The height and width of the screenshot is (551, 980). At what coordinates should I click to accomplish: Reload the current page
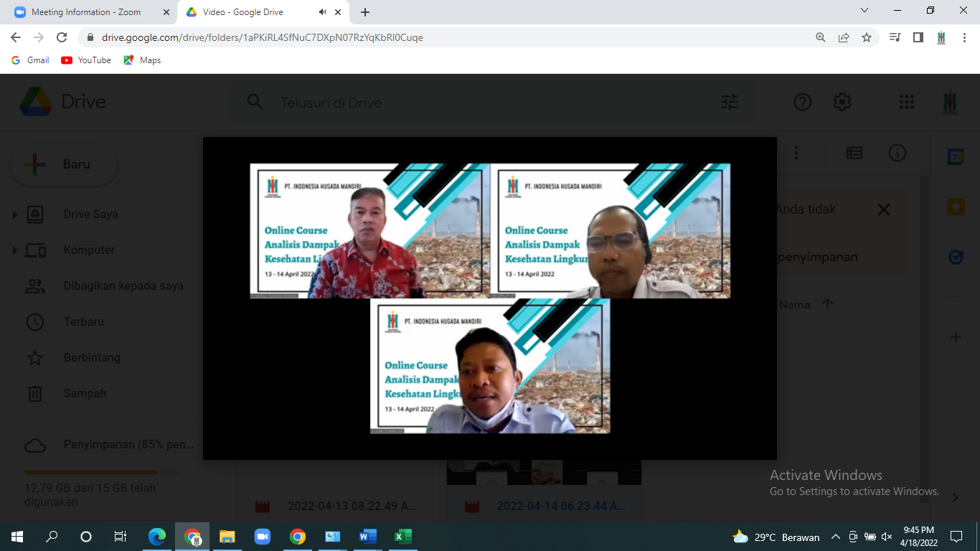tap(62, 37)
